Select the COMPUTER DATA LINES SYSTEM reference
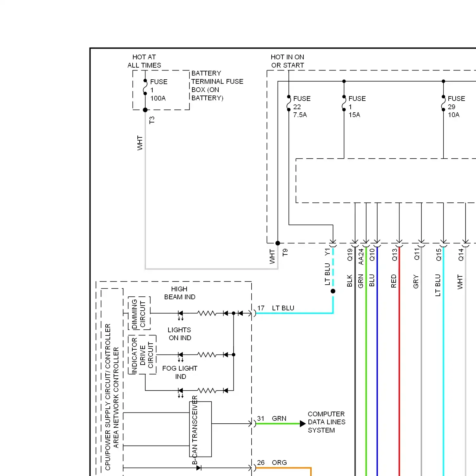 tap(327, 422)
